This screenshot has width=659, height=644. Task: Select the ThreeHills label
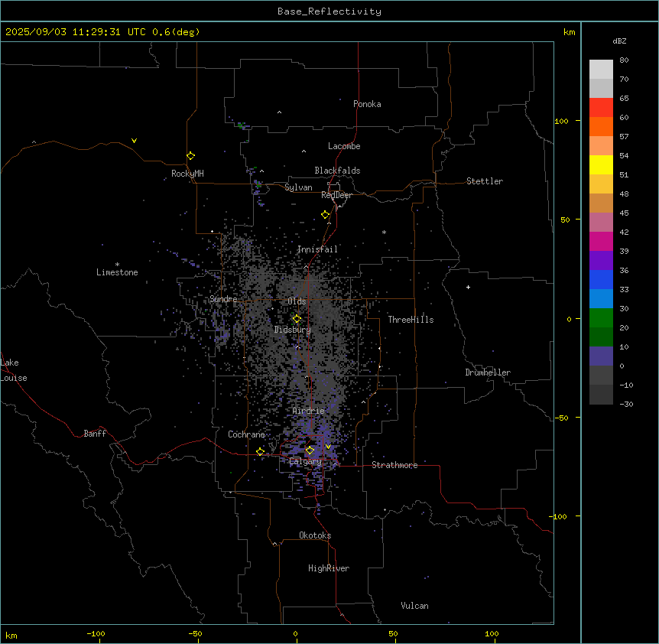click(x=411, y=320)
